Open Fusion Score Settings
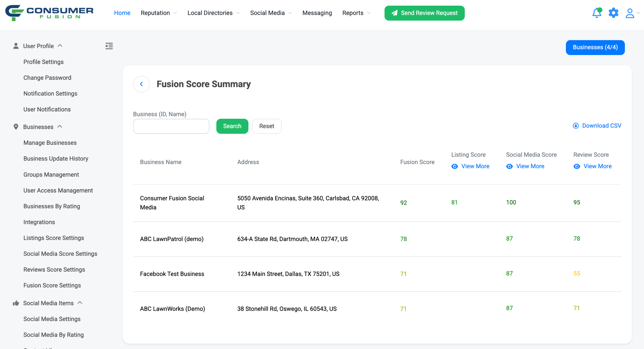This screenshot has height=349, width=644. tap(52, 286)
